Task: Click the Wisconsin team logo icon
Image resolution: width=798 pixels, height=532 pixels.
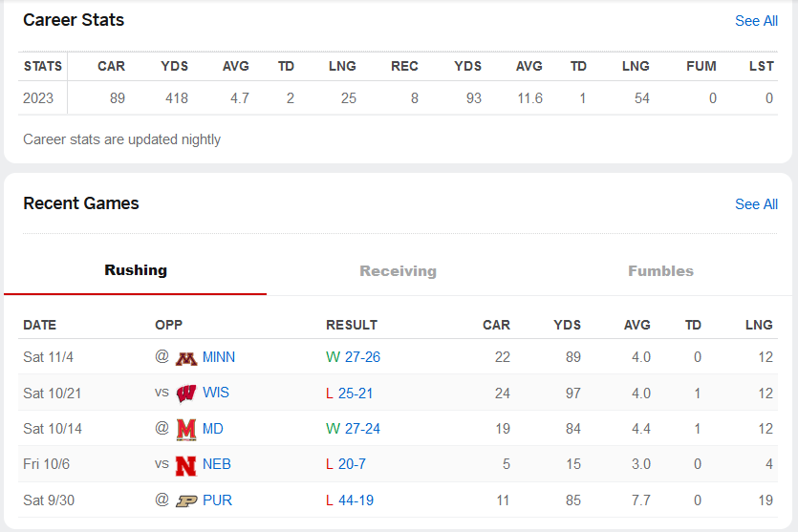Action: click(x=186, y=393)
